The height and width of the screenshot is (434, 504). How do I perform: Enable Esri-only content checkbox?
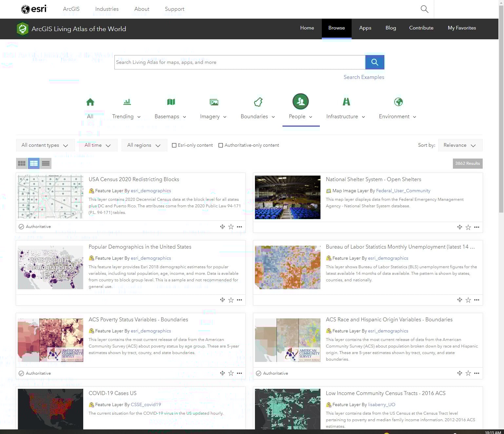174,145
